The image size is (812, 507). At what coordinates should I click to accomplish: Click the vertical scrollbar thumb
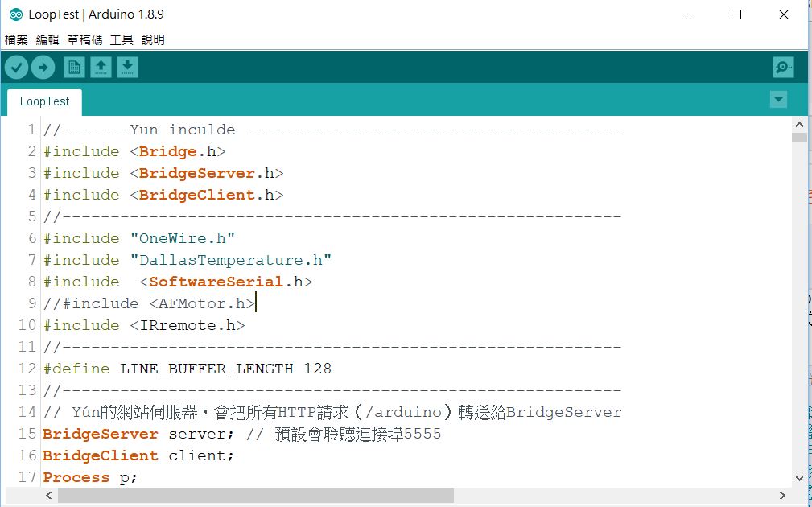click(799, 137)
